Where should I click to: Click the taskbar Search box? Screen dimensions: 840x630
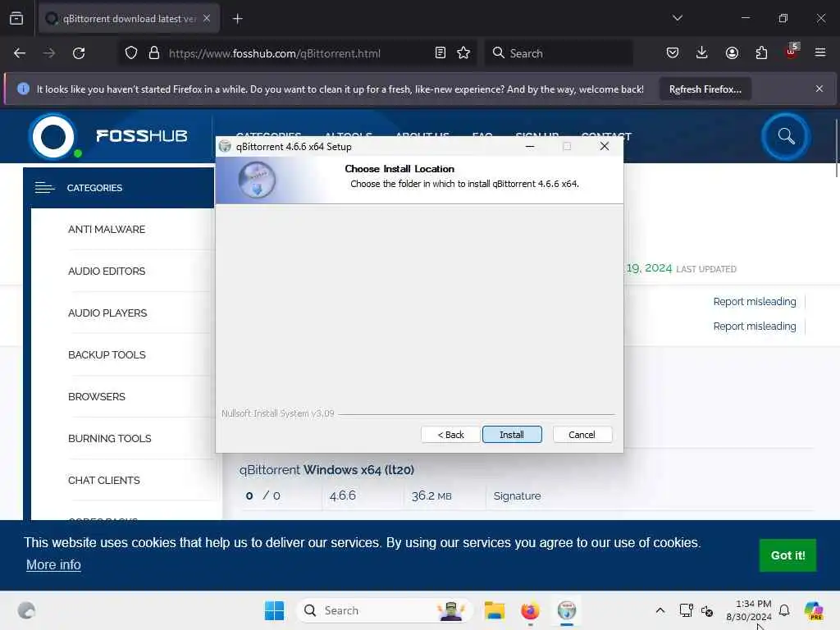point(384,610)
